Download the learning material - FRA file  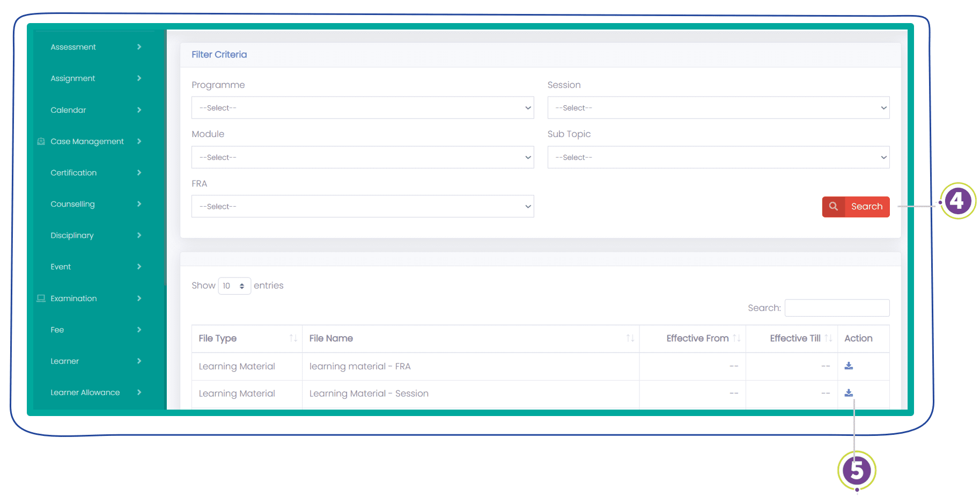pos(849,366)
